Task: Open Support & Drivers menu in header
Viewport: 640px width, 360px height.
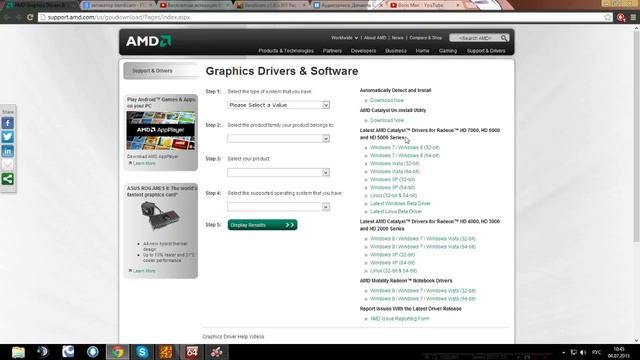Action: 486,51
